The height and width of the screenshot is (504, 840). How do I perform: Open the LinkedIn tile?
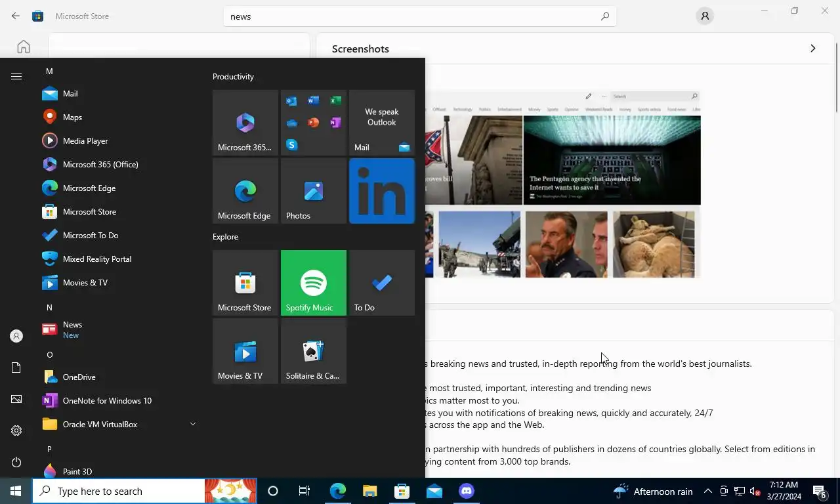pos(382,191)
